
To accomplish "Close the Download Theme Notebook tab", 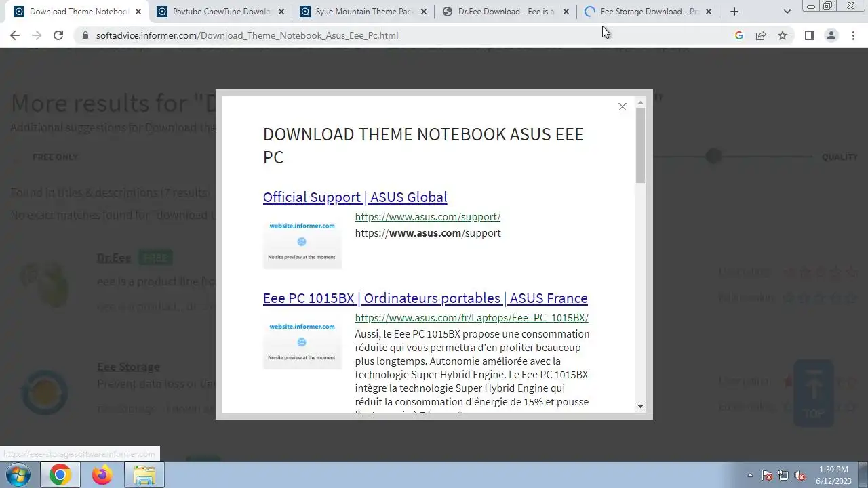I will tap(138, 12).
